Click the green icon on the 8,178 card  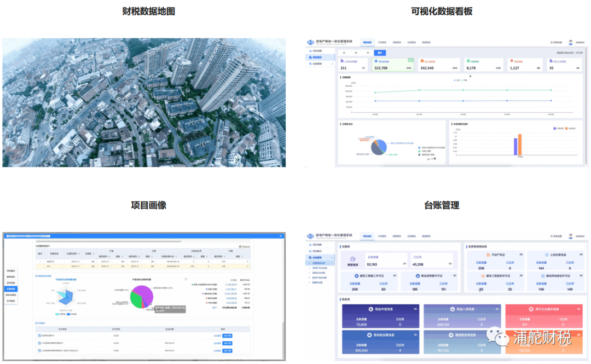pos(468,61)
